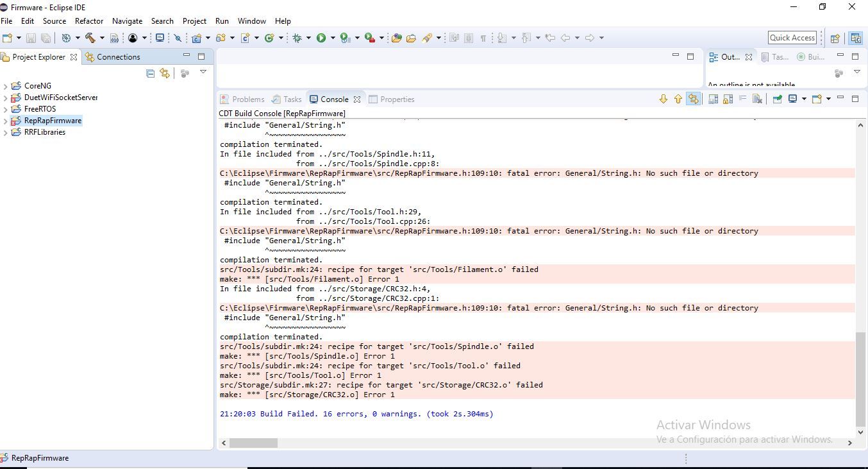The width and height of the screenshot is (868, 469).
Task: Open the File menu
Action: tap(6, 21)
